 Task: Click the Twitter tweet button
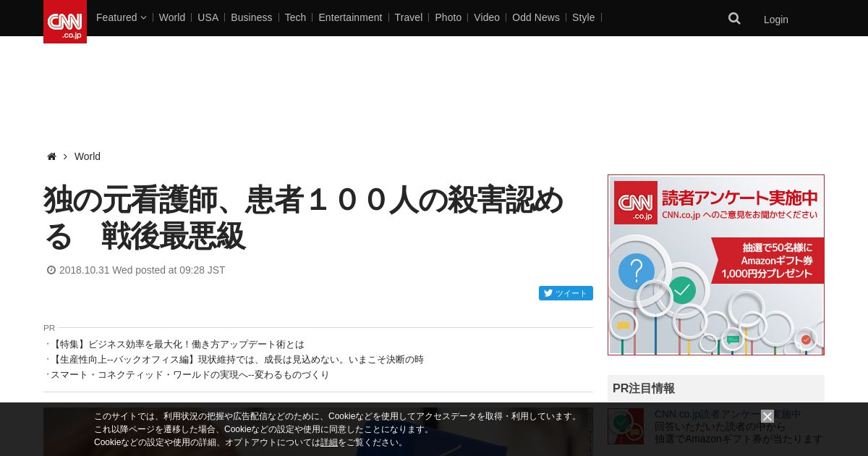[x=566, y=293]
